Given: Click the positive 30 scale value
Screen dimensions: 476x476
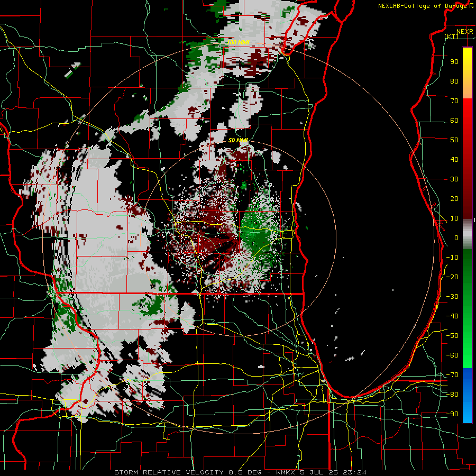Looking at the screenshot, I should coord(454,179).
